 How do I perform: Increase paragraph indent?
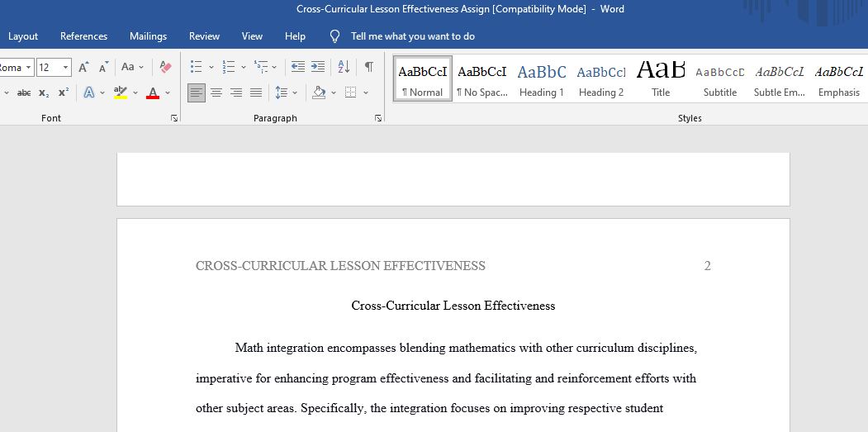tap(318, 67)
